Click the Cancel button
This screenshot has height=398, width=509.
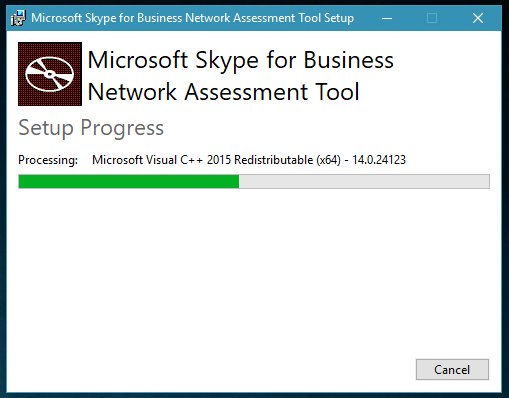tap(452, 369)
